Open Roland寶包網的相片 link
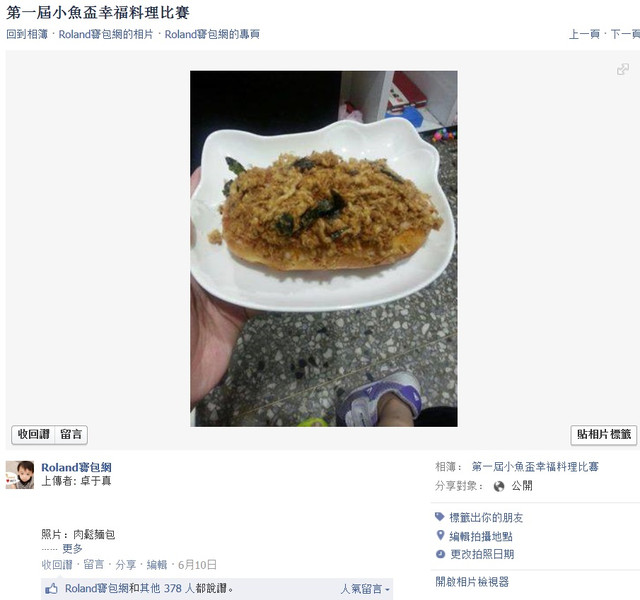 (106, 34)
